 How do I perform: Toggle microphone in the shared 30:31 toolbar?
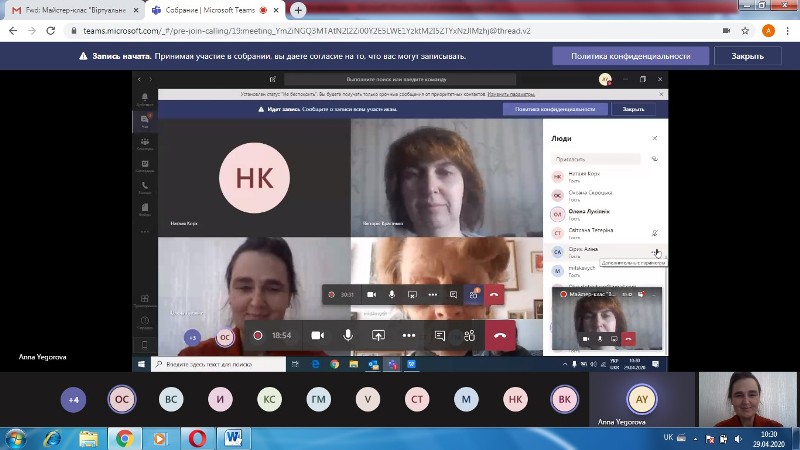tap(392, 294)
